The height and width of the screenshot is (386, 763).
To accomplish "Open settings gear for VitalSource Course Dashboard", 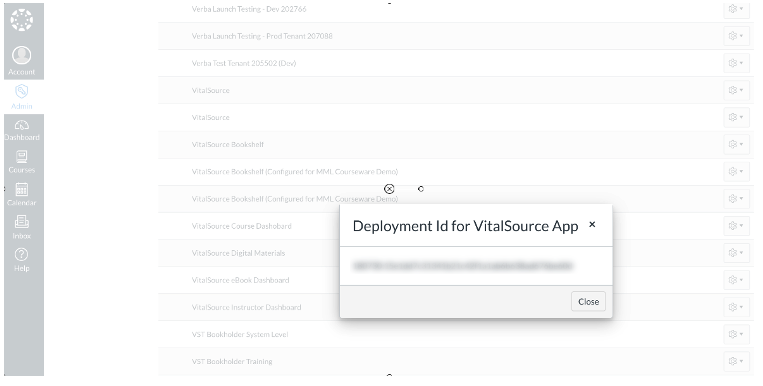I will (x=736, y=225).
